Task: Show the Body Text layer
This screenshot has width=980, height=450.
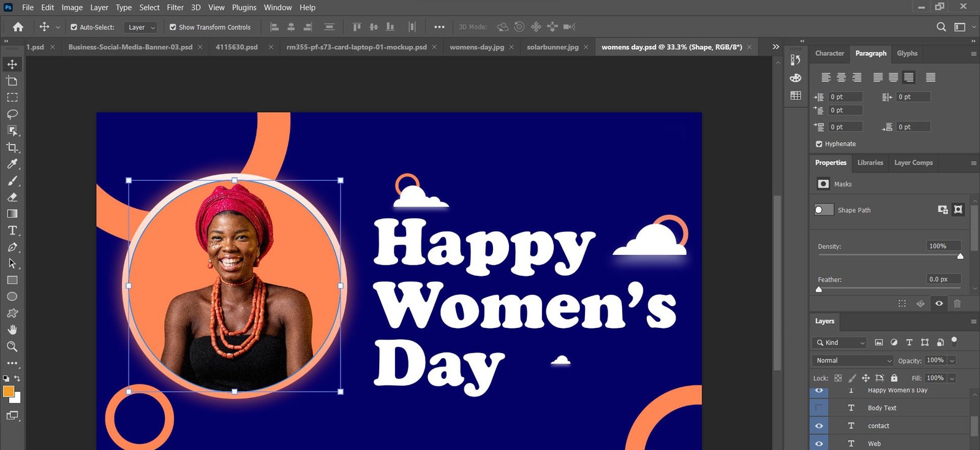Action: 819,408
